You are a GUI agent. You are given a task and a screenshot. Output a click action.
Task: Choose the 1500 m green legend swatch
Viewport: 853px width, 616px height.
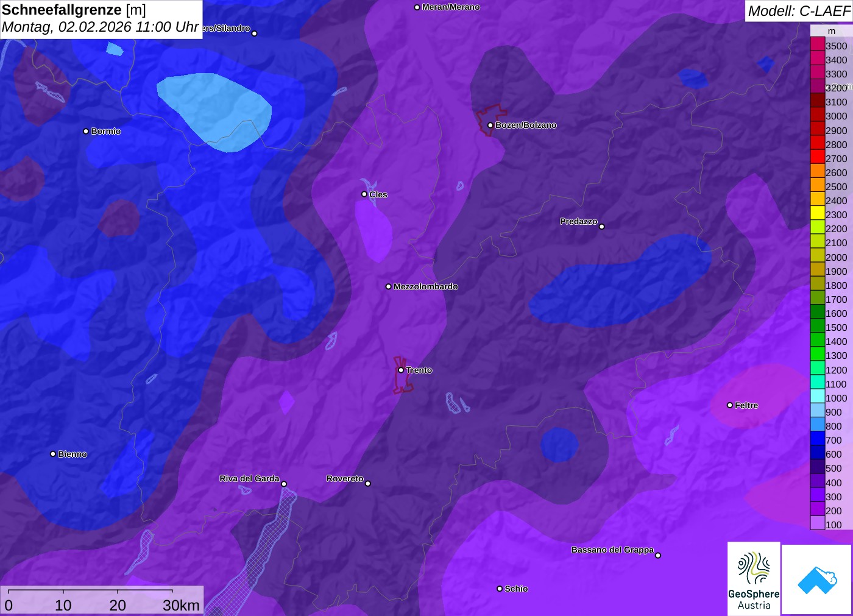[818, 325]
